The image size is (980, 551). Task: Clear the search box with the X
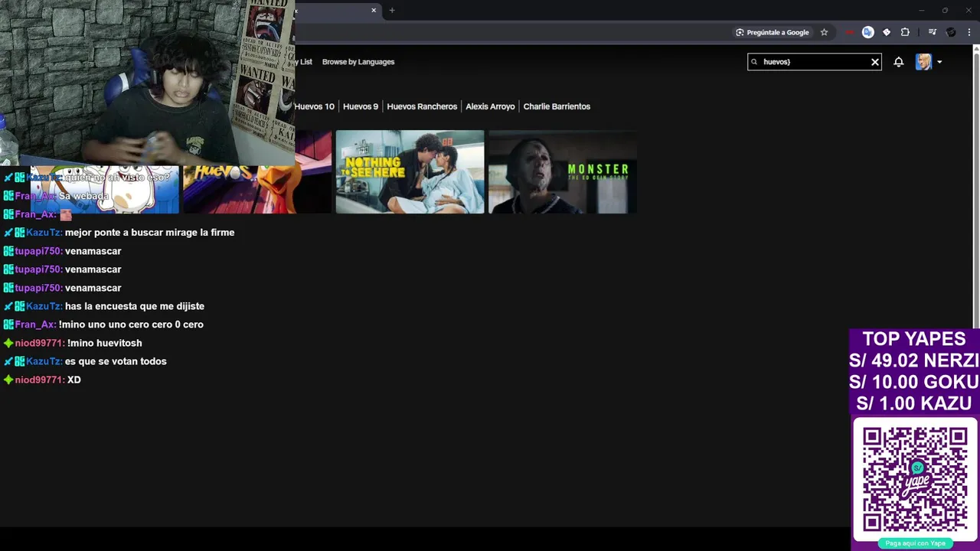(874, 62)
